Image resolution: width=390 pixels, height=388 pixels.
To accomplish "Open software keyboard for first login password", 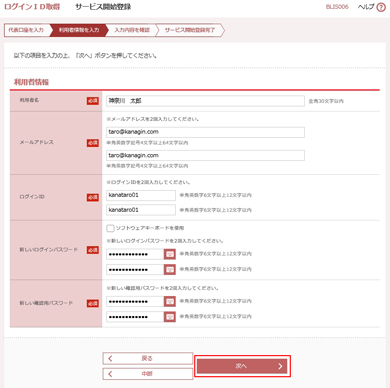I will (x=170, y=254).
